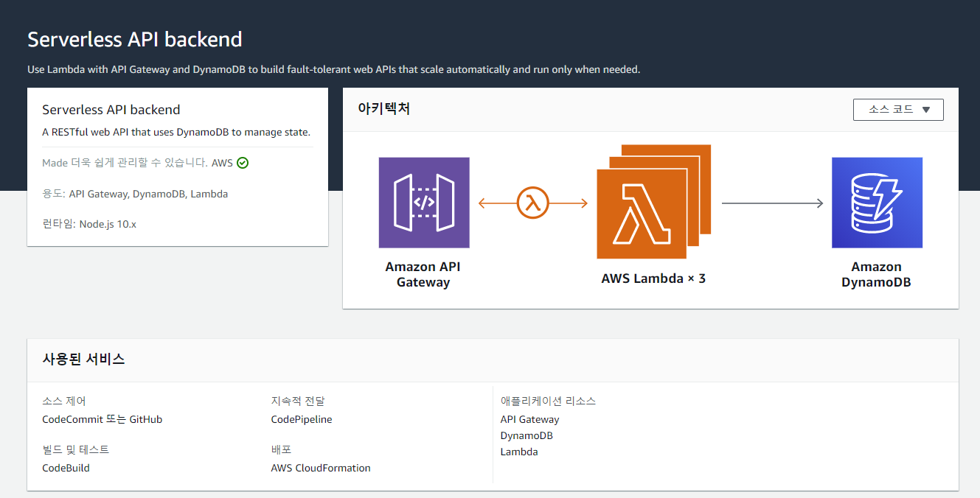Click the Amazon DynamoDB label in diagram
The image size is (980, 498).
point(877,275)
